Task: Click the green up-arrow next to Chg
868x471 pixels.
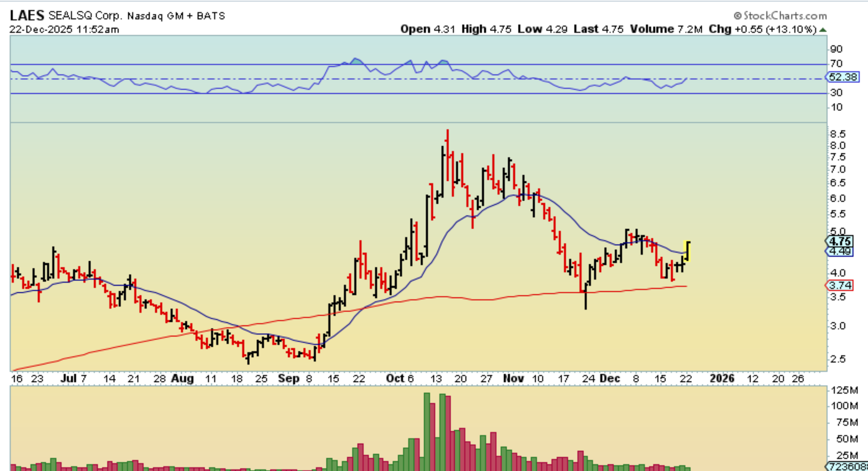Action: tap(823, 30)
